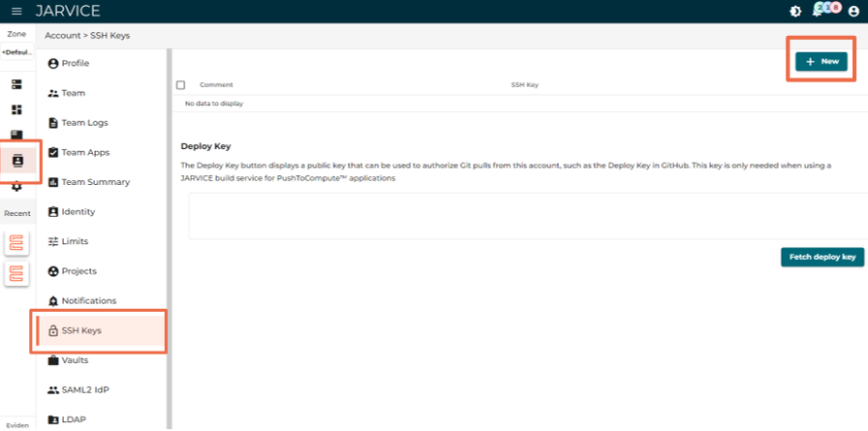Viewport: 868px width, 431px height.
Task: Open the user account avatar menu
Action: (853, 11)
